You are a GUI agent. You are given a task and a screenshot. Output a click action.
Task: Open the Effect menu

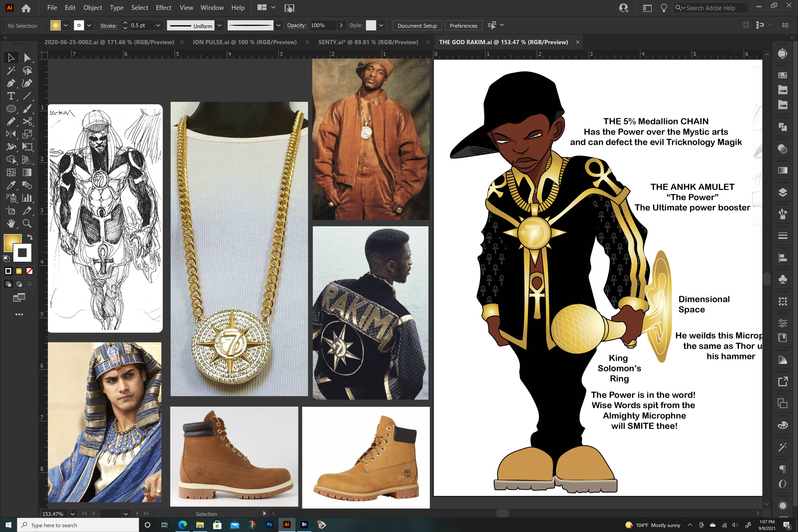[163, 7]
